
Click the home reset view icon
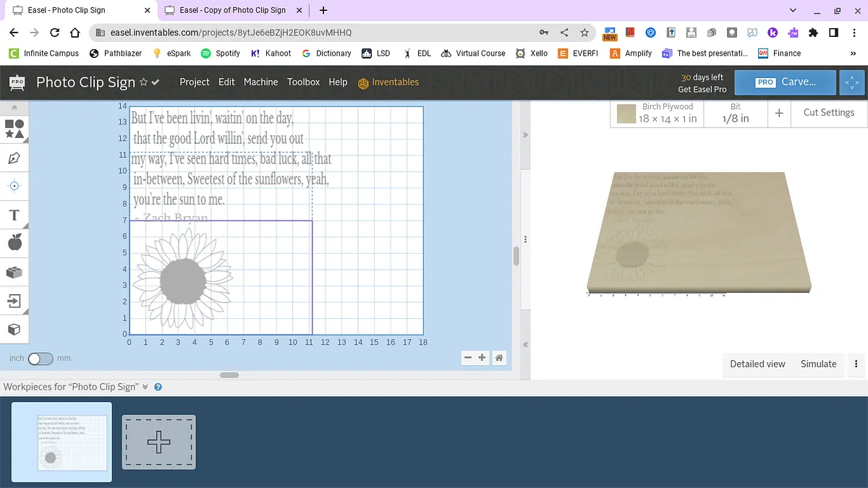pos(498,357)
